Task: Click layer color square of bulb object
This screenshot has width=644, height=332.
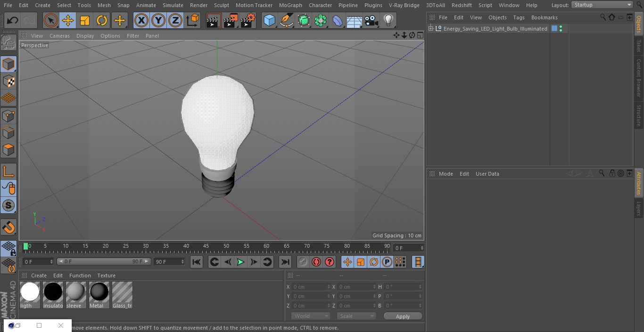Action: tap(554, 29)
